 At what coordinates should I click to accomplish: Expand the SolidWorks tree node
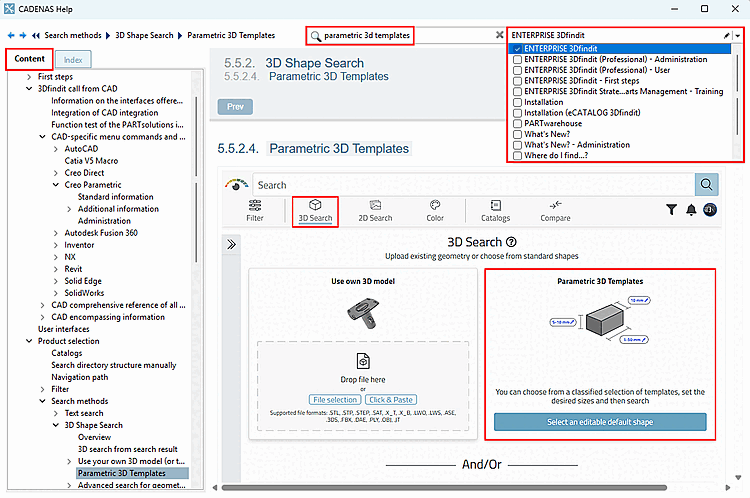coord(56,293)
